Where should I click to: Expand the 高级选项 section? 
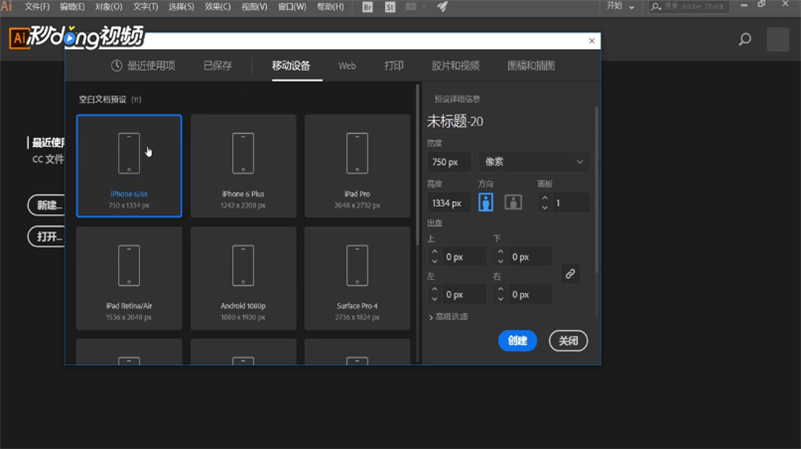click(x=449, y=317)
